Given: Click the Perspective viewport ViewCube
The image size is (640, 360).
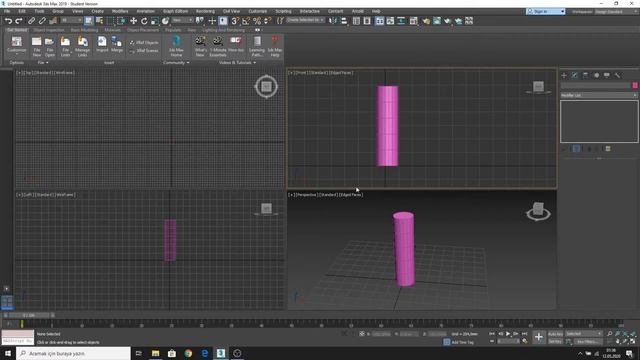Looking at the screenshot, I should pyautogui.click(x=538, y=211).
